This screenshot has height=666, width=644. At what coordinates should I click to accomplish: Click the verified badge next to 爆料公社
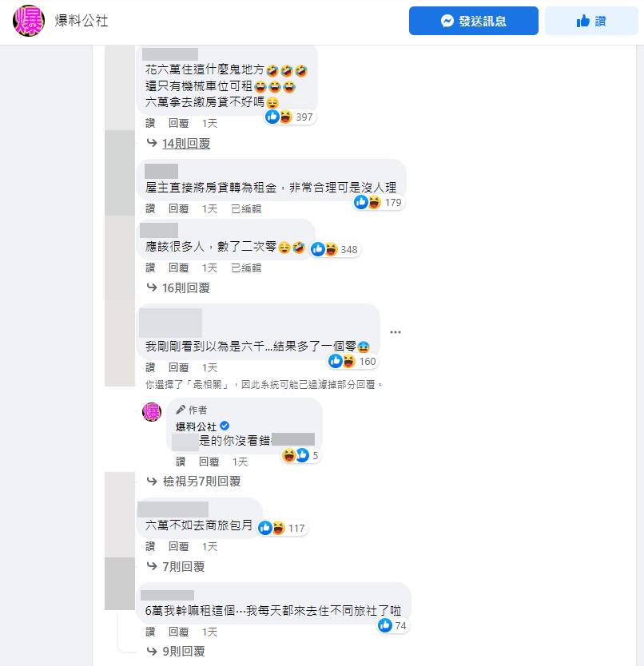[225, 426]
